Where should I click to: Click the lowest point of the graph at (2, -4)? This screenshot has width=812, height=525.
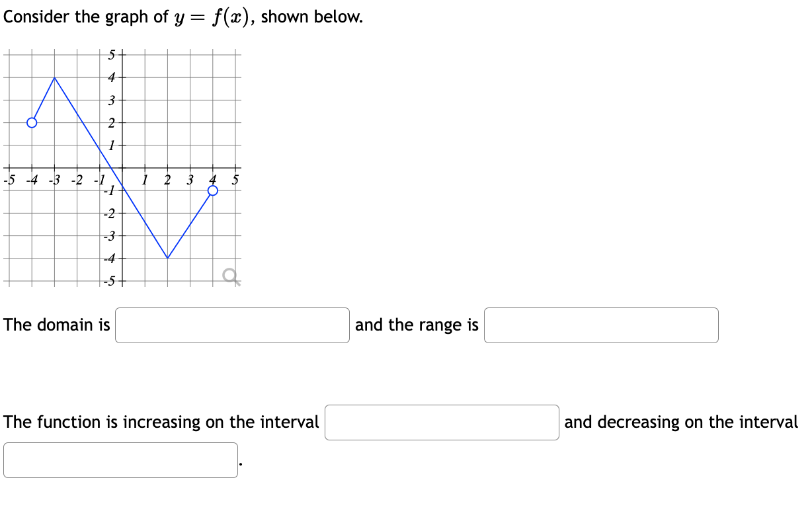169,258
